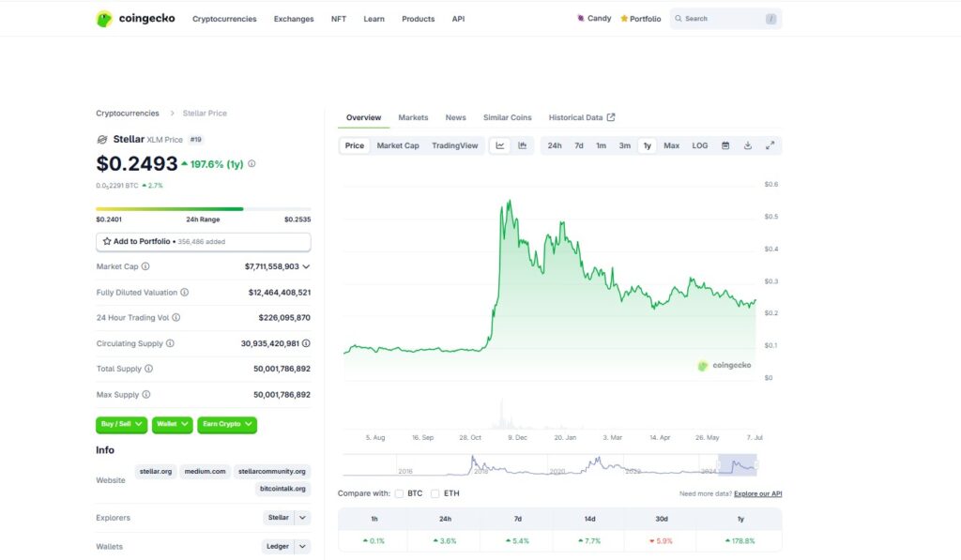Open Exchanges nav menu
The height and width of the screenshot is (560, 961).
coord(294,19)
